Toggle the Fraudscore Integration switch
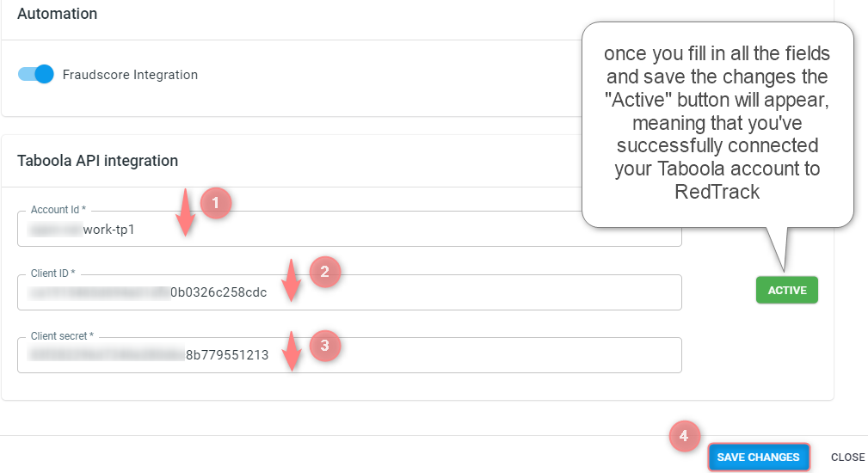The height and width of the screenshot is (473, 868). 35,74
